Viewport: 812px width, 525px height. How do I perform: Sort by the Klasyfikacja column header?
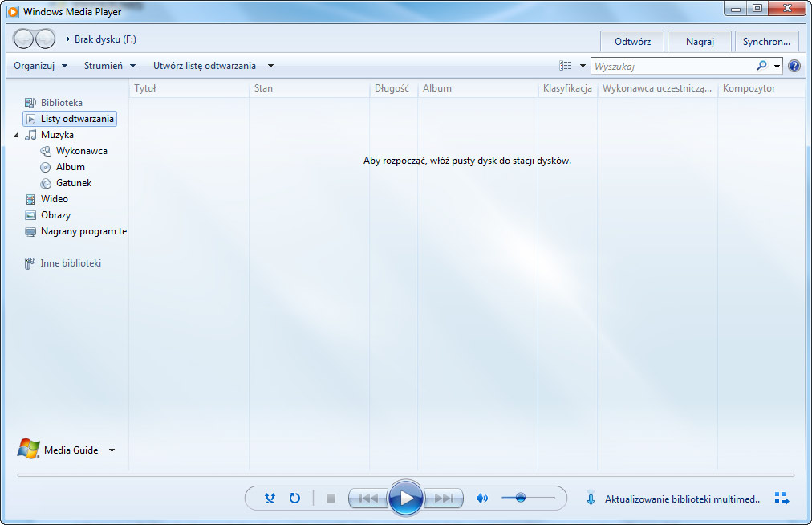[568, 88]
